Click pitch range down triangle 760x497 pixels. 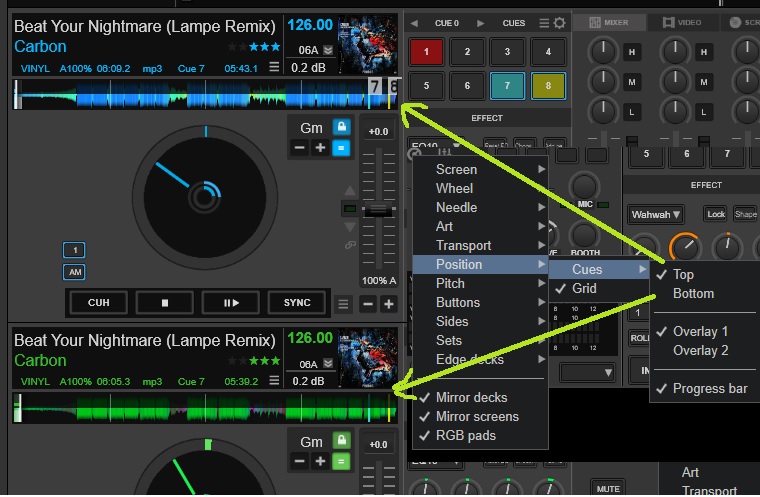coord(350,226)
